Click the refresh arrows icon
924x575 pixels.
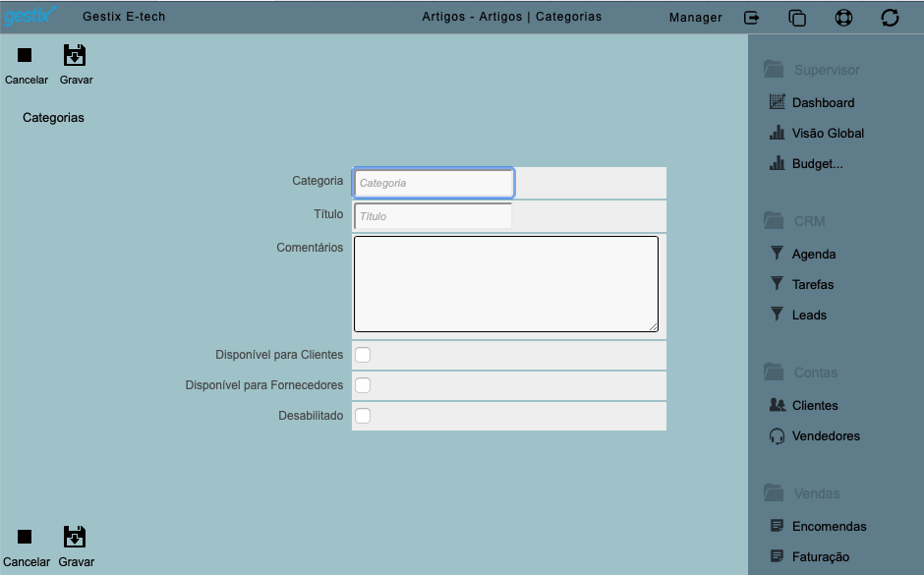click(x=890, y=18)
